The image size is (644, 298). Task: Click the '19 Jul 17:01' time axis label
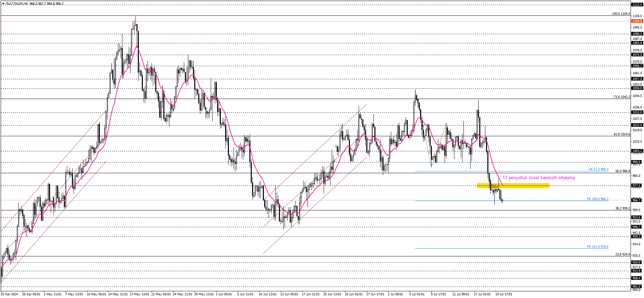coord(504,294)
